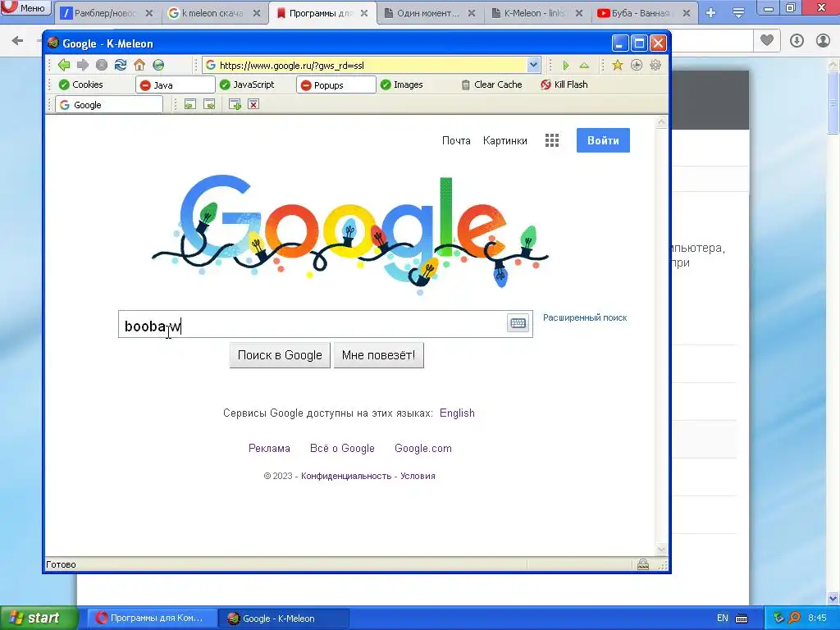Viewport: 840px width, 630px height.
Task: Click Kill Flash in the privacy bar
Action: point(564,84)
